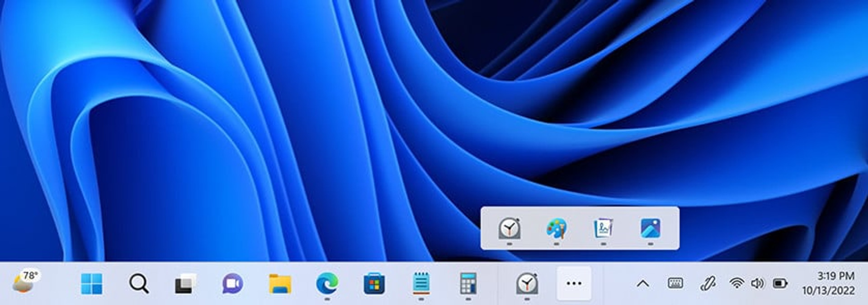Open Photos from the overflow flyout
868x305 pixels.
coord(651,228)
